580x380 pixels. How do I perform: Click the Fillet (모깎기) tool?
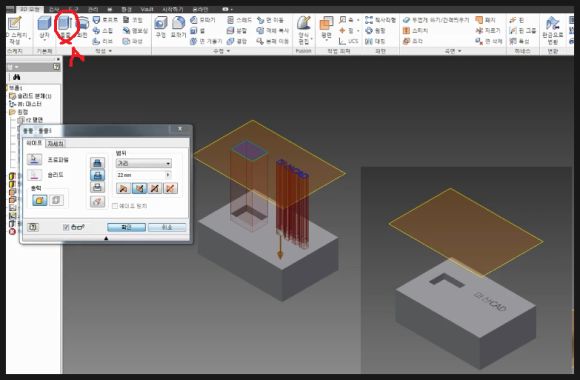click(178, 27)
